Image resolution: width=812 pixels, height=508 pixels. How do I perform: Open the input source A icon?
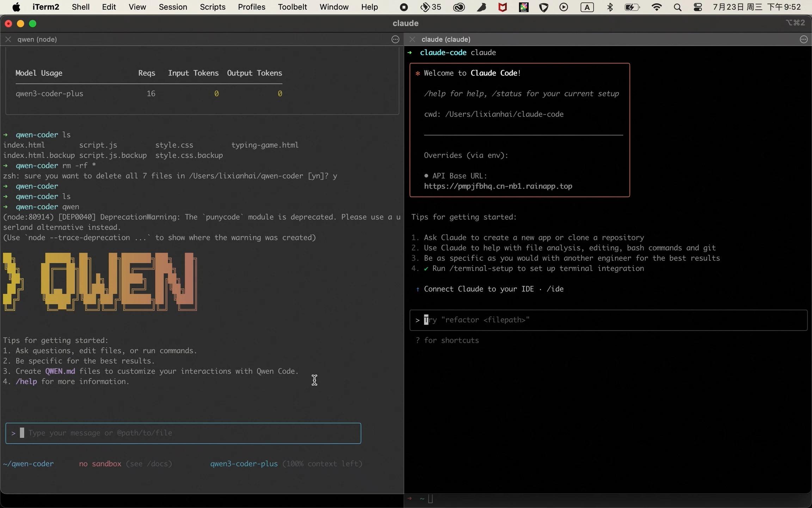(587, 7)
